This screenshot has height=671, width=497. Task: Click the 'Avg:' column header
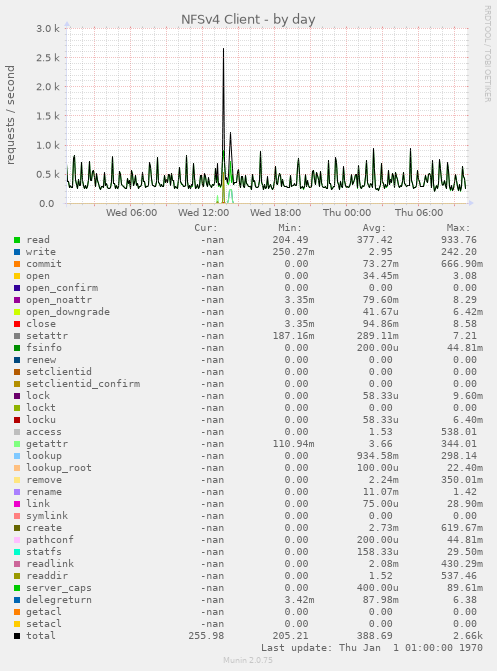pyautogui.click(x=374, y=228)
